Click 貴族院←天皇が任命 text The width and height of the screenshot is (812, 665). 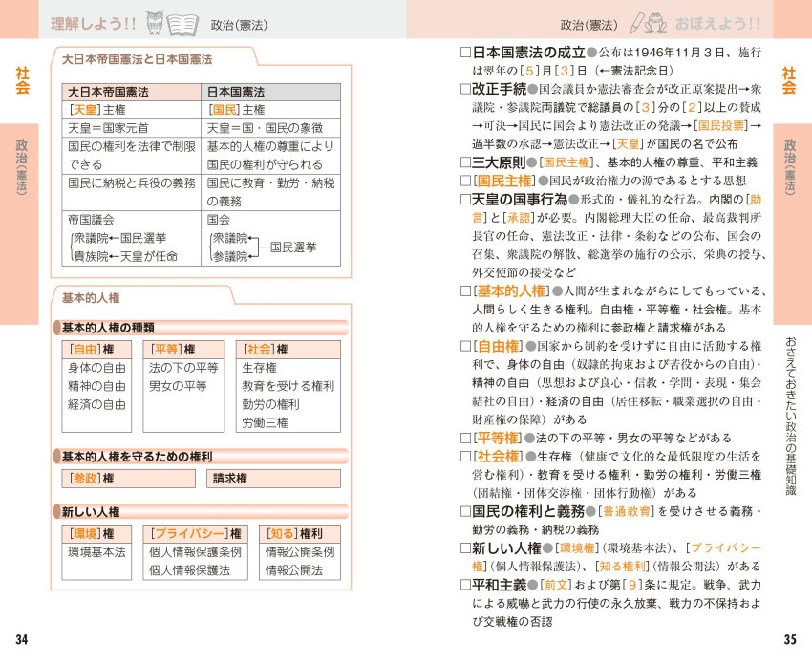click(x=126, y=256)
